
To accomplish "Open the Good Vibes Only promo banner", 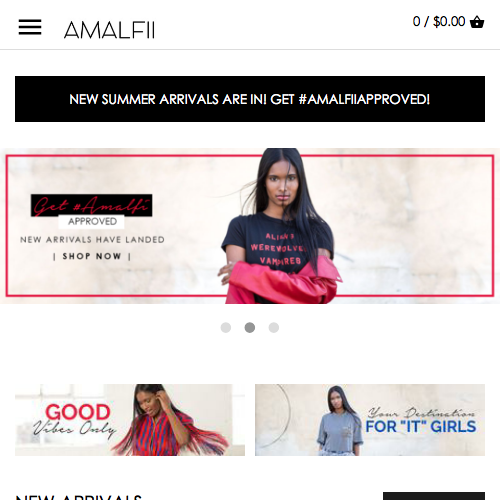I will point(130,420).
